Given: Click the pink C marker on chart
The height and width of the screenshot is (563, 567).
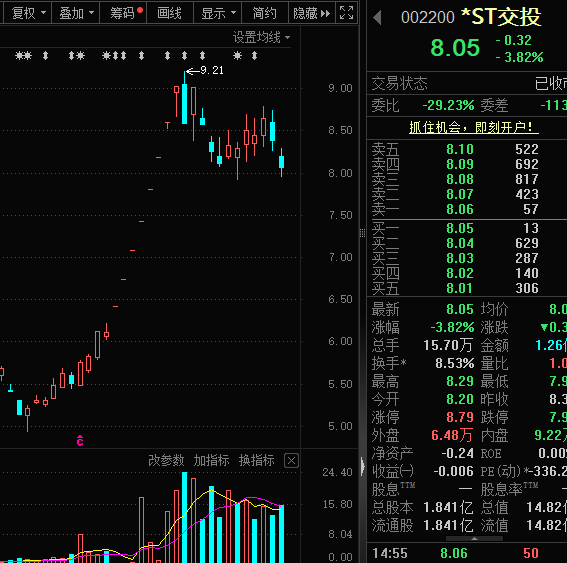Looking at the screenshot, I should coord(80,441).
